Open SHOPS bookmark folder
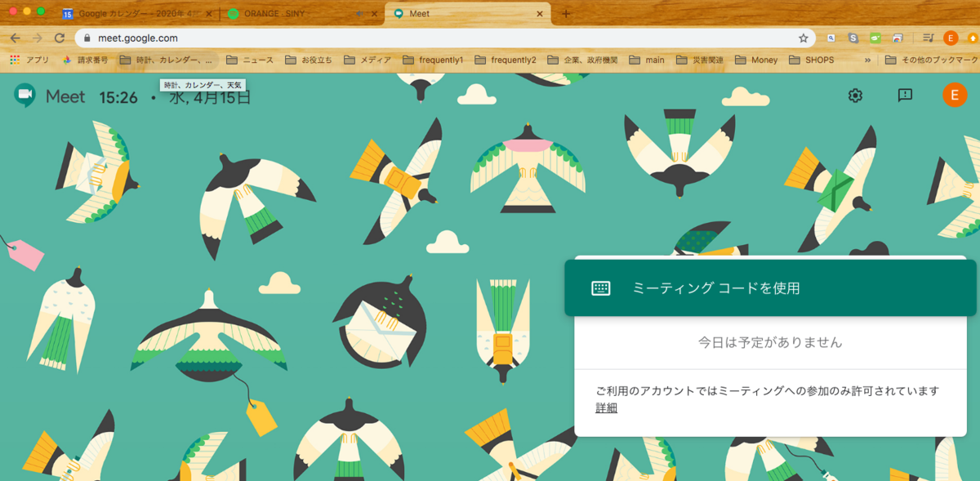The height and width of the screenshot is (481, 980). [x=812, y=60]
